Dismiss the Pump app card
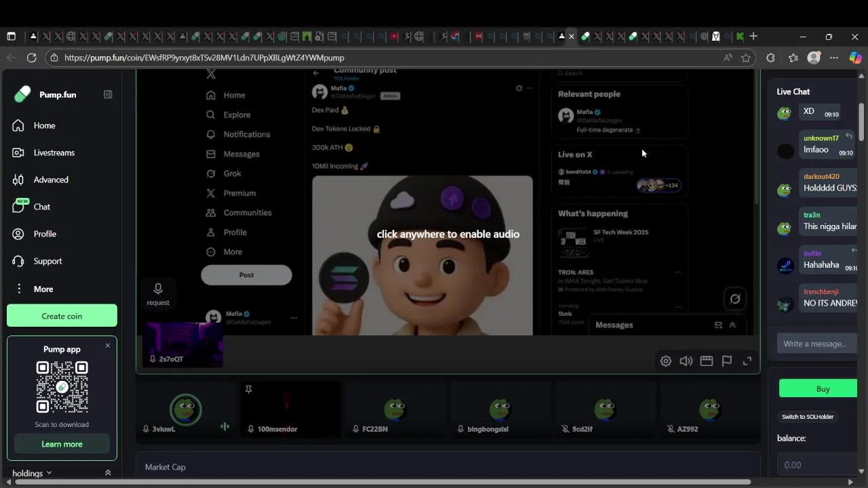This screenshot has width=868, height=488. pyautogui.click(x=107, y=346)
